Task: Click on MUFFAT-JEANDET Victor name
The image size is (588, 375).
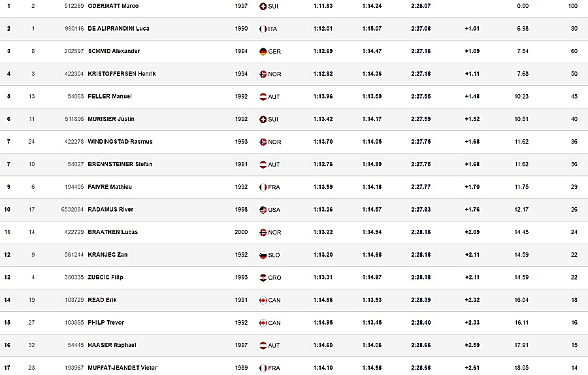Action: 123,368
